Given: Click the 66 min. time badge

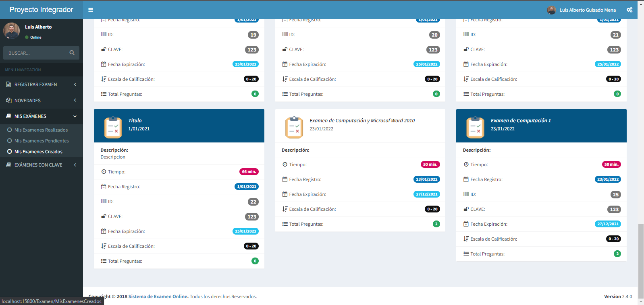Looking at the screenshot, I should pos(249,172).
